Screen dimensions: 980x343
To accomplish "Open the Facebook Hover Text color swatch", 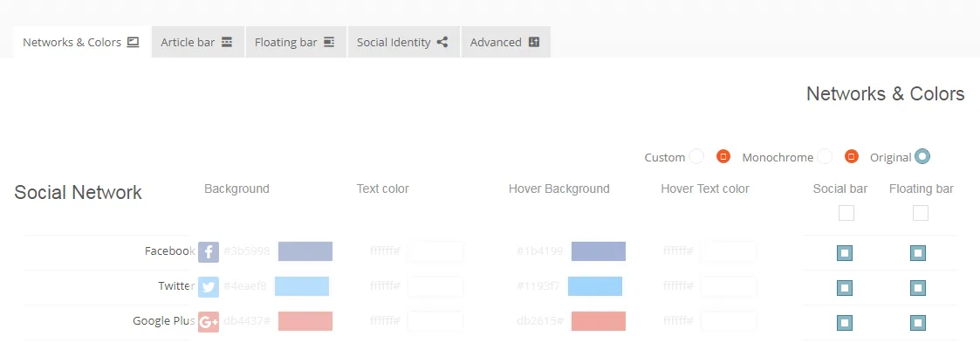I will click(729, 251).
